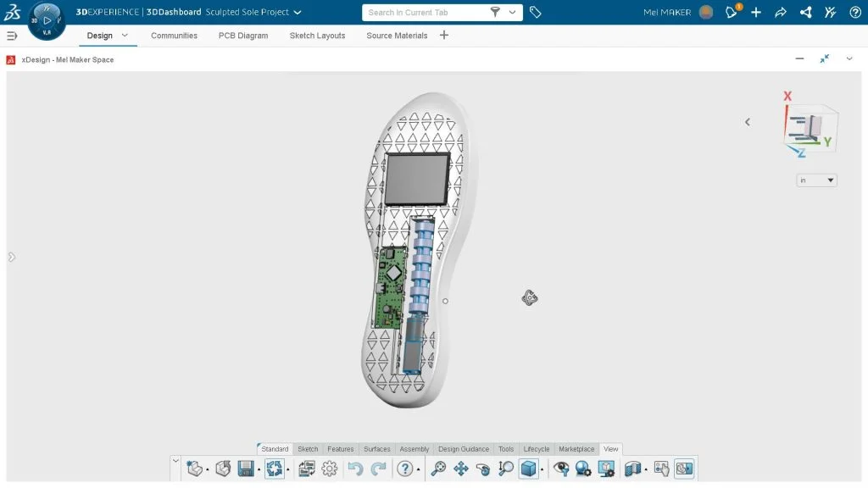Click the Section view icon
The image size is (868, 488).
(x=632, y=469)
